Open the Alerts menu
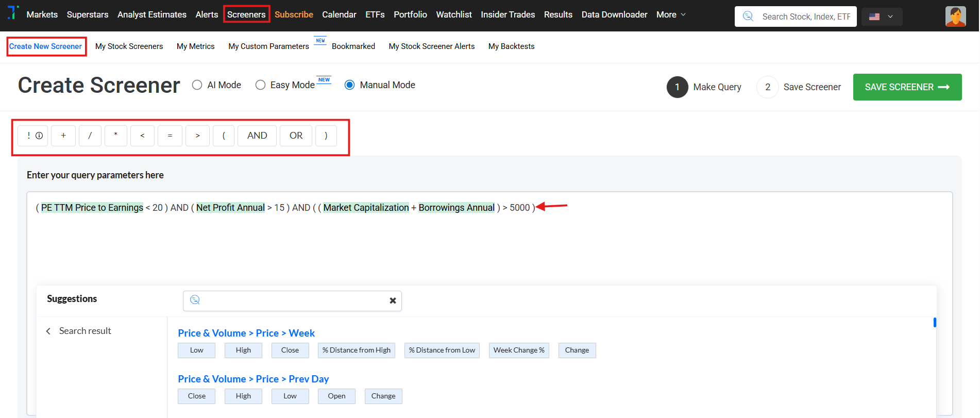Viewport: 980px width, 418px height. [207, 14]
